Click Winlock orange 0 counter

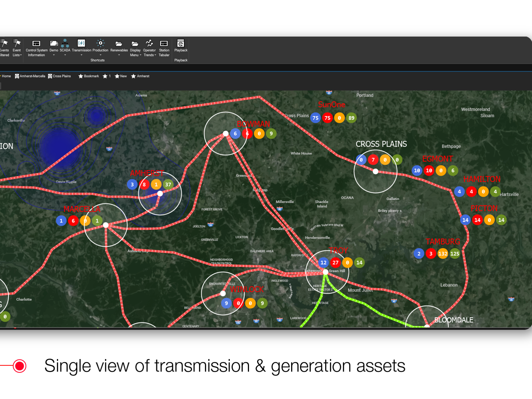250,303
